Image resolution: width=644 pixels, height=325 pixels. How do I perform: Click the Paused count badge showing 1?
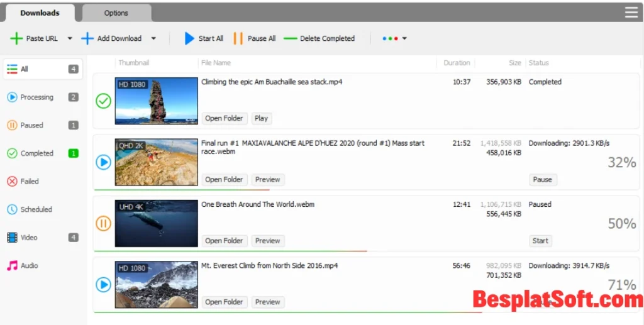[73, 125]
